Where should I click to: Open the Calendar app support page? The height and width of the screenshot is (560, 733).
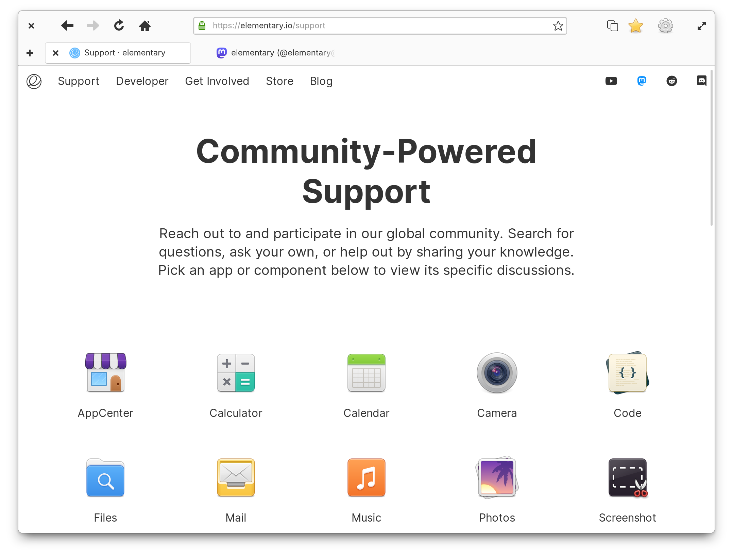click(366, 382)
